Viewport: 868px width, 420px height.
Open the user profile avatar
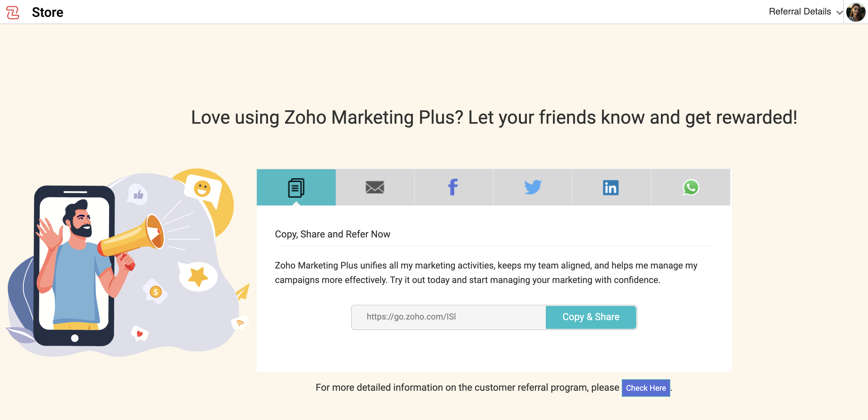[x=856, y=12]
